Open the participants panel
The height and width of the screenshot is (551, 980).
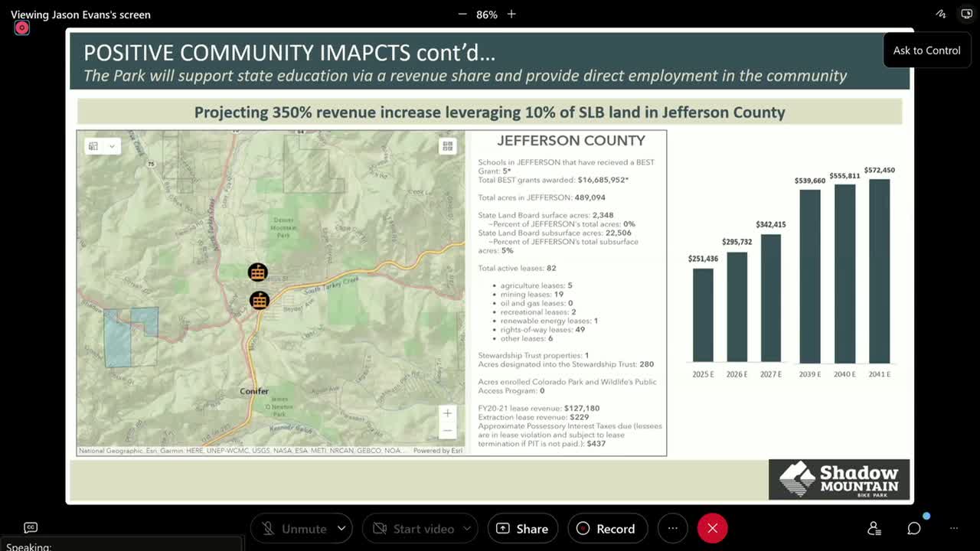point(874,528)
